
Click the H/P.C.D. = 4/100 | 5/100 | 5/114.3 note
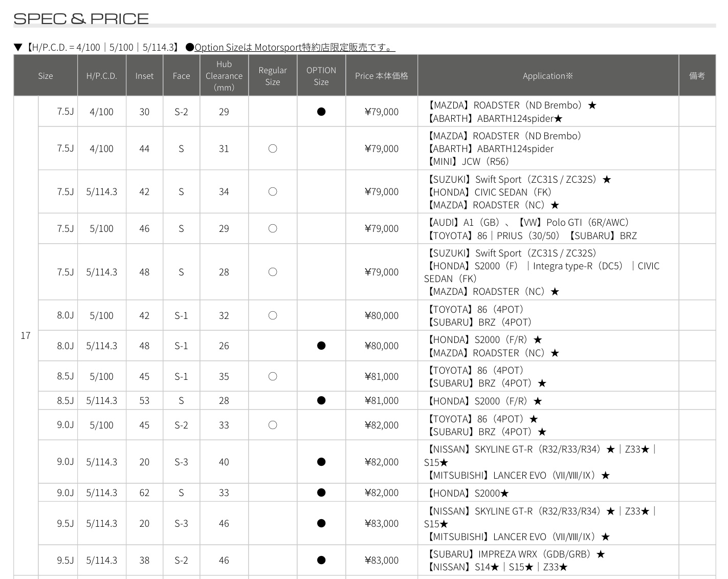(102, 48)
